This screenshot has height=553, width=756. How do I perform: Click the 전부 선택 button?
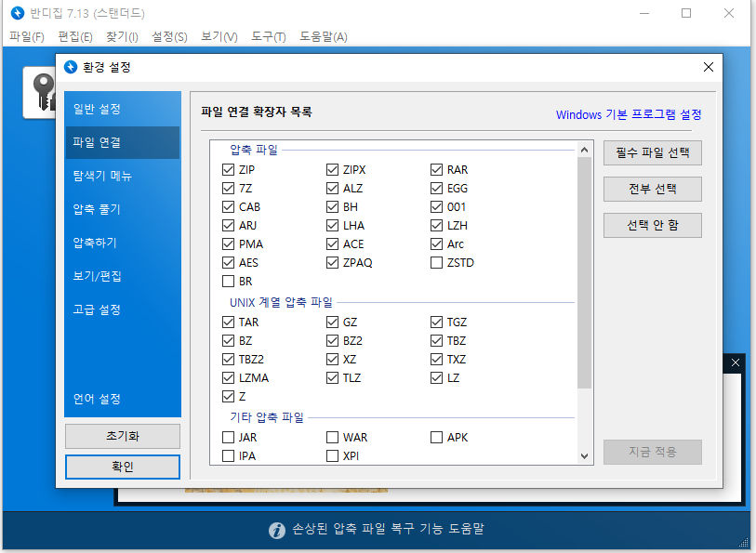coord(653,190)
